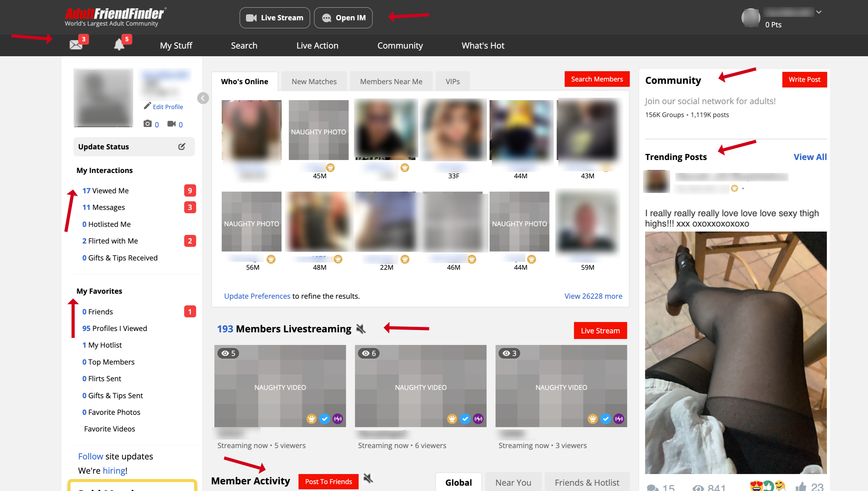
Task: Click the photo camera icon below Edit Profile
Action: point(148,123)
